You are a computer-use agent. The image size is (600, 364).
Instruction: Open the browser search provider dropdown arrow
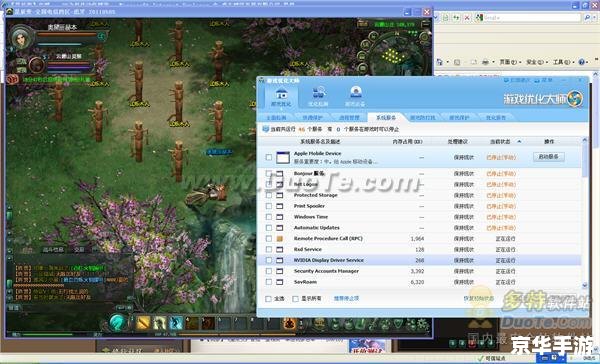593,18
